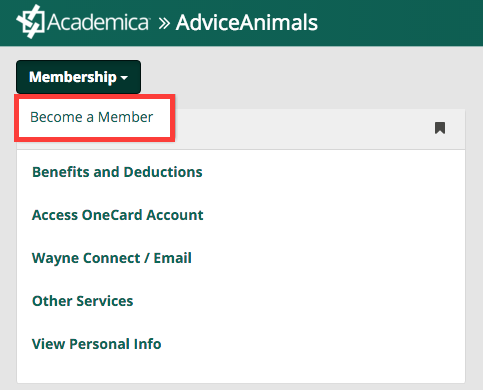Screen dimensions: 483x390
Task: Click the Membership dropdown caret arrow
Action: pos(124,78)
